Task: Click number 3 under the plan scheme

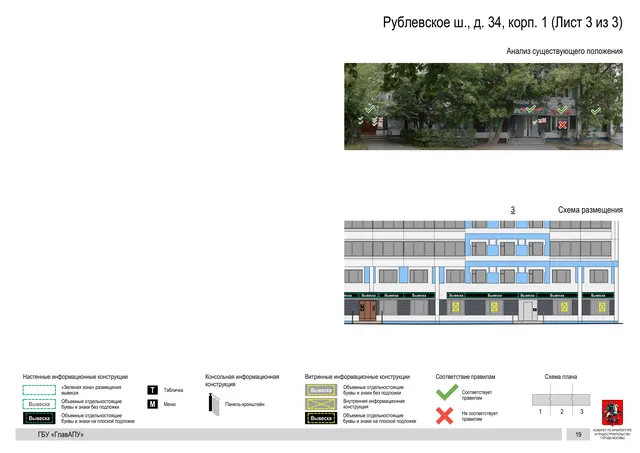Action: tap(582, 411)
